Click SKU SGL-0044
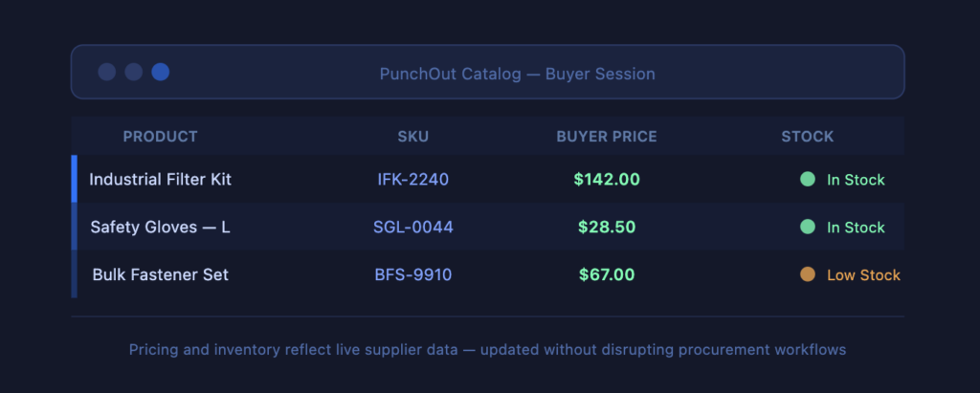Screen dimensions: 980x393 pos(413,227)
